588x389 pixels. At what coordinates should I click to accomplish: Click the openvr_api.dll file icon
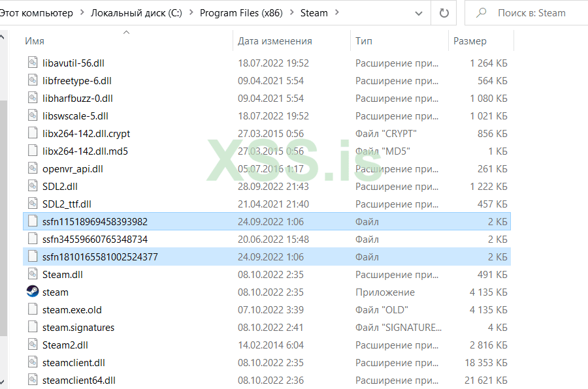coord(33,168)
